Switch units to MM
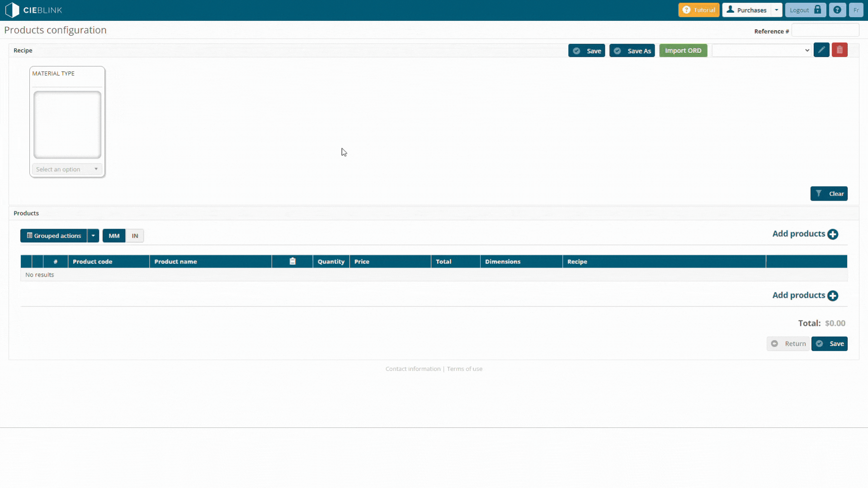This screenshot has height=488, width=868. click(114, 236)
